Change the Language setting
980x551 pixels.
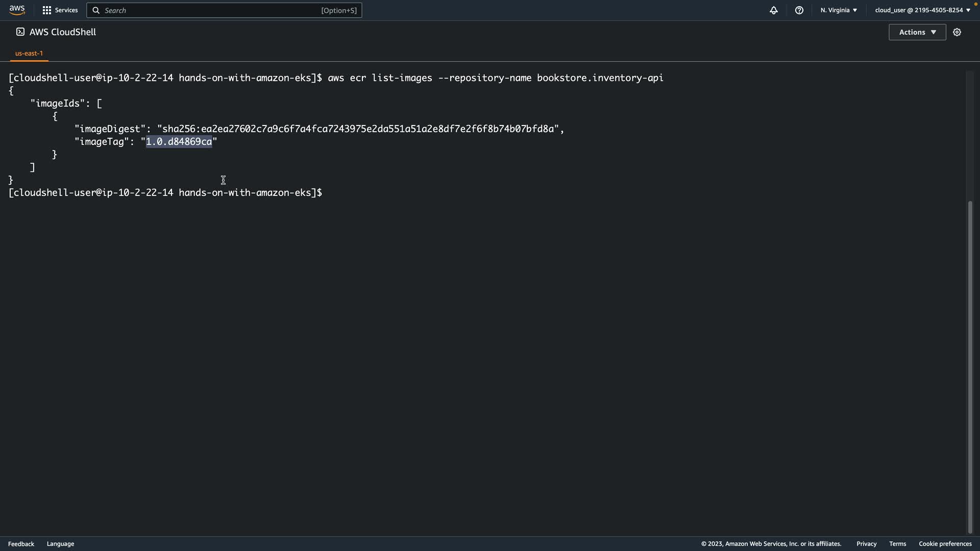point(60,544)
